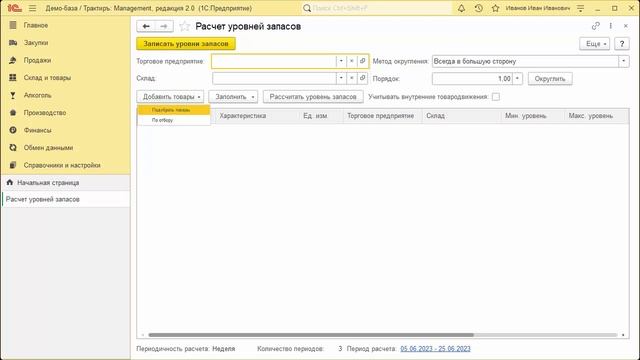Expand Торговое предприятие dropdown list
Screen dimensions: 640x360
(x=341, y=61)
